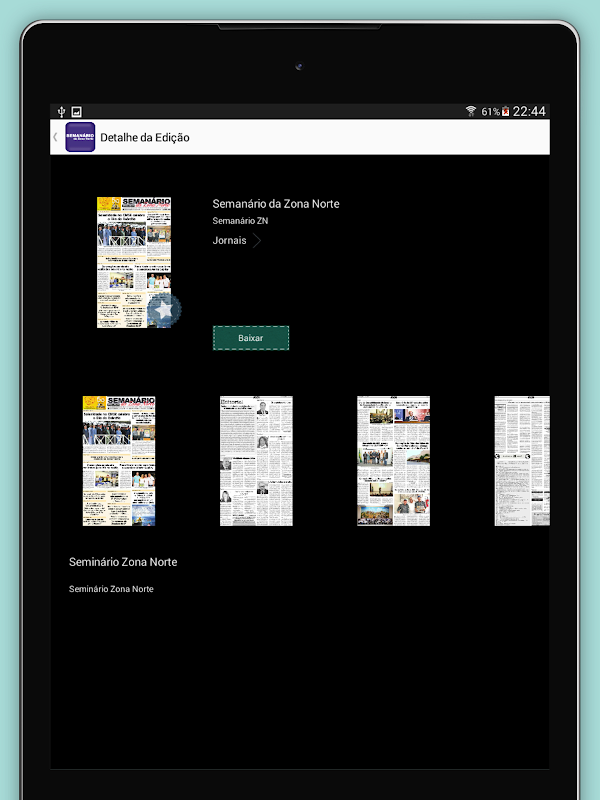Viewport: 600px width, 800px height.
Task: Open the Semanário app logo icon
Action: pos(80,137)
